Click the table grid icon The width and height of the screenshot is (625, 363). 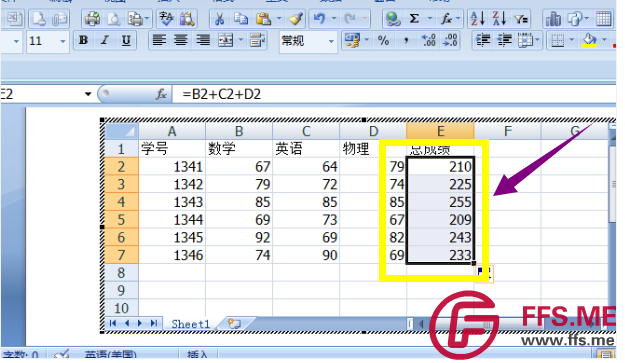pyautogui.click(x=603, y=18)
